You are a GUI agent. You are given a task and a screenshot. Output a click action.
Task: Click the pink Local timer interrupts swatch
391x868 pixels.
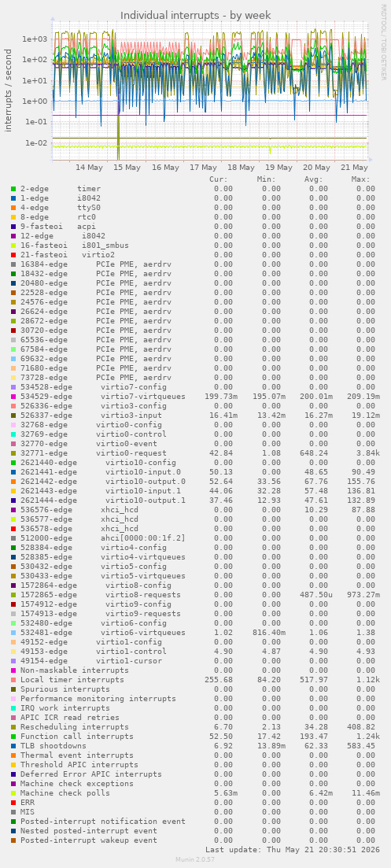click(x=13, y=679)
